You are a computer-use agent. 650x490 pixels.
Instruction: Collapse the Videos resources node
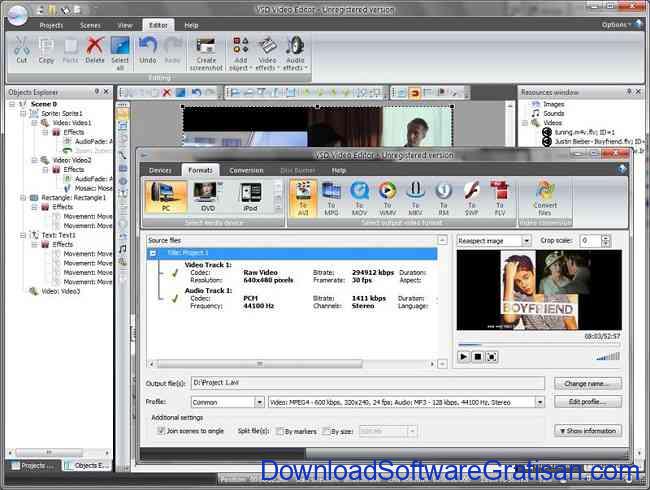click(525, 123)
